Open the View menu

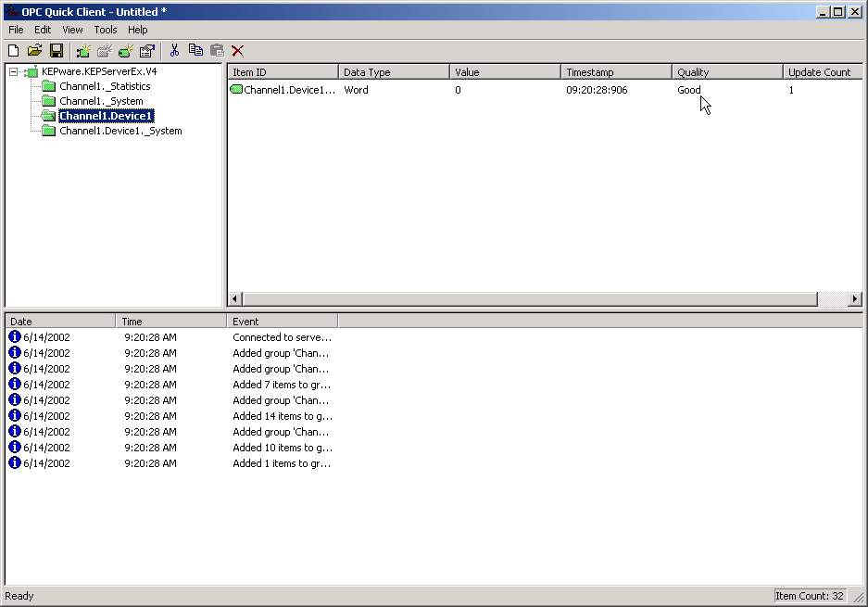coord(72,30)
